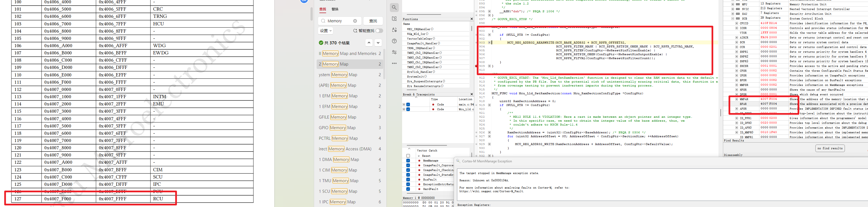
Task: Enable the Reset vector catch checkbox
Action: (x=408, y=156)
